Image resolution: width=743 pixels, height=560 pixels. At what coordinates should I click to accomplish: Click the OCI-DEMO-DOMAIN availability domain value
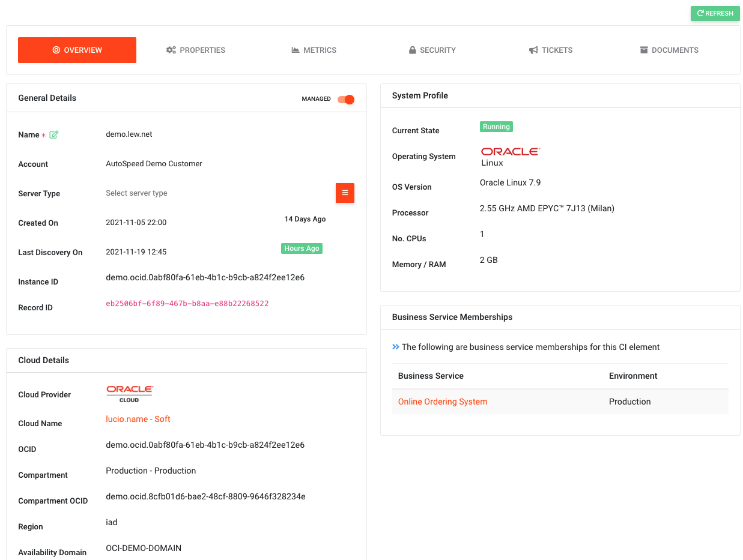click(x=144, y=548)
